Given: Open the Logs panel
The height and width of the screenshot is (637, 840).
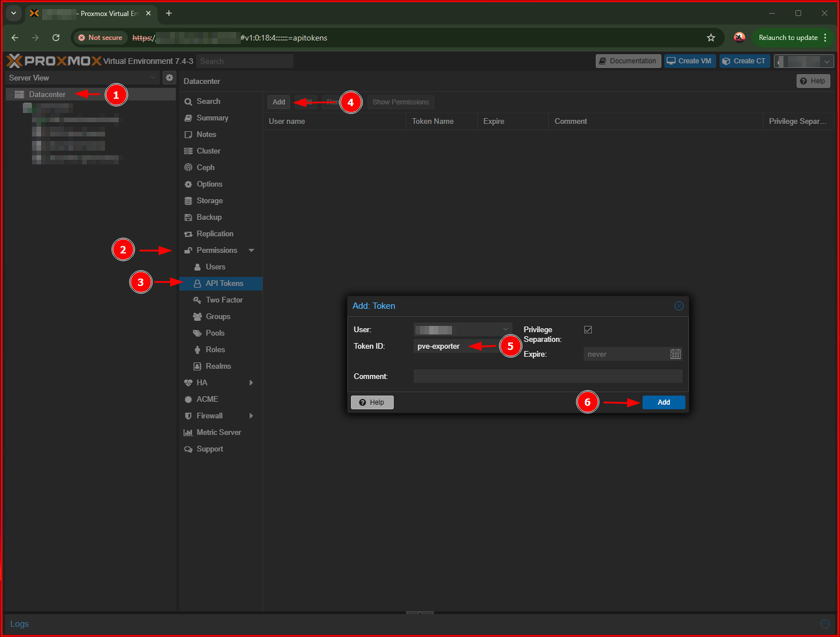Looking at the screenshot, I should point(19,624).
